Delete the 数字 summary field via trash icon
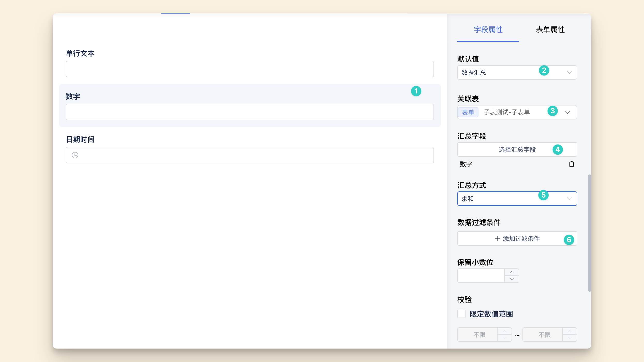The width and height of the screenshot is (644, 362). (x=571, y=164)
